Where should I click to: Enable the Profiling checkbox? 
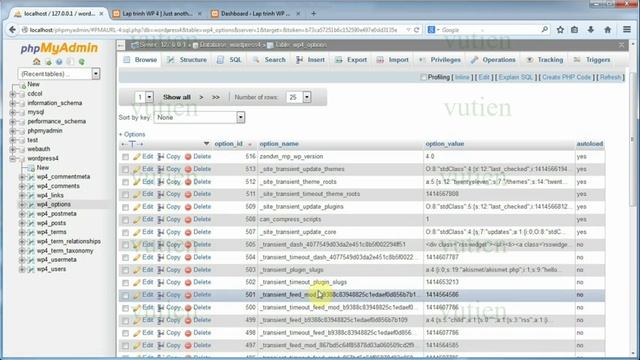point(423,78)
